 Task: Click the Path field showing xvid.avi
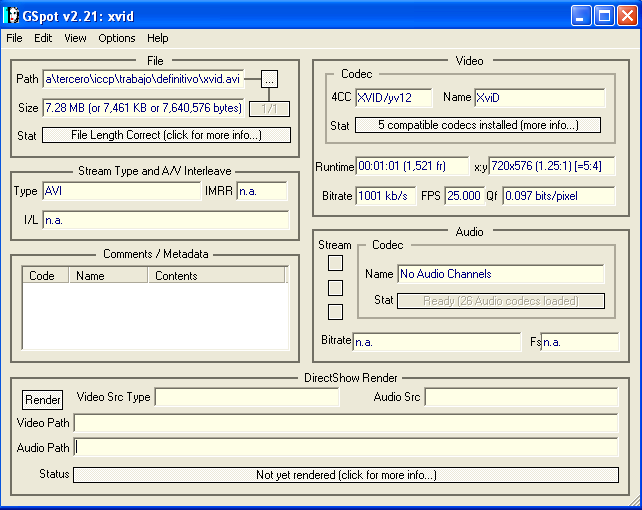[143, 79]
